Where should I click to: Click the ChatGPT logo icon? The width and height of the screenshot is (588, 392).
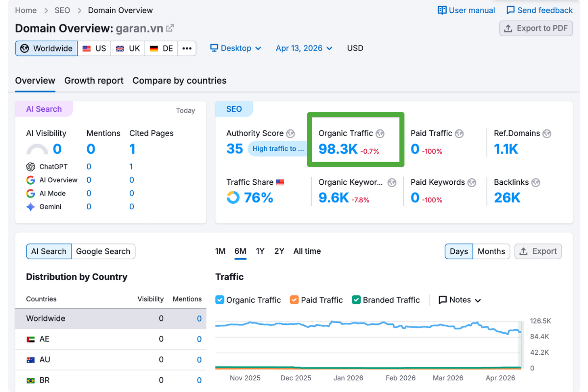31,167
